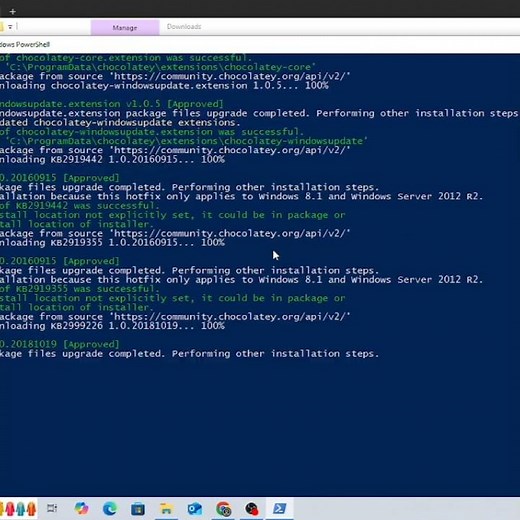This screenshot has width=520, height=520.
Task: Click the text 'windowsupdate.extension v1.0.5 [Approved]'
Action: (111, 104)
